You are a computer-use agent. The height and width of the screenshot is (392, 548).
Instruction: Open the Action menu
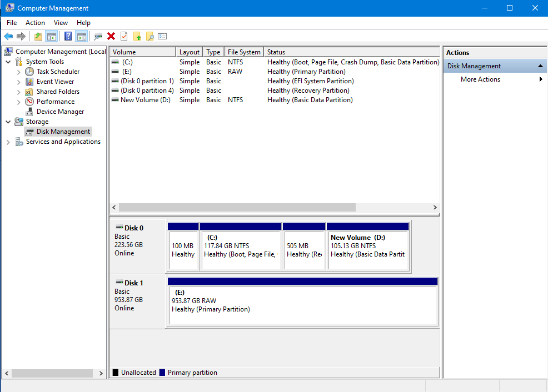click(35, 23)
